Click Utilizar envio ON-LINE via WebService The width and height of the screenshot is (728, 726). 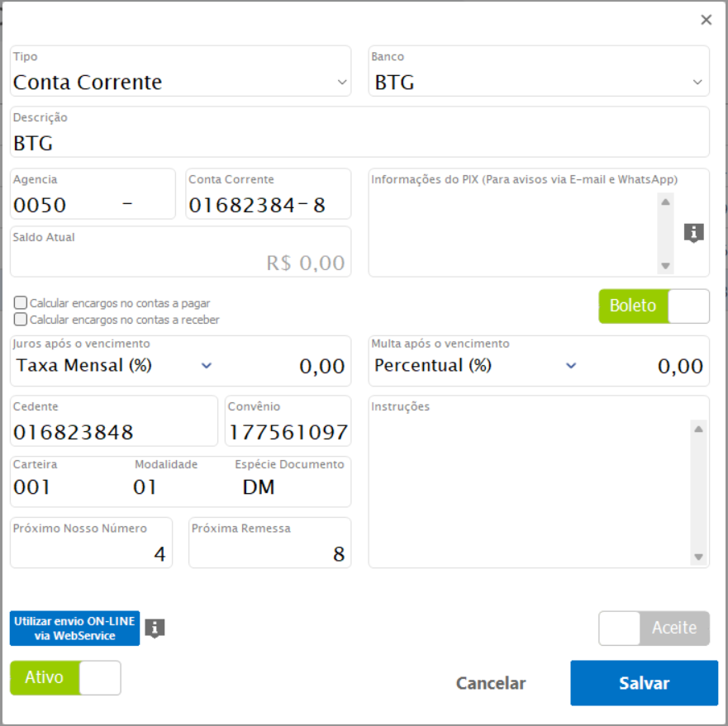click(x=74, y=629)
